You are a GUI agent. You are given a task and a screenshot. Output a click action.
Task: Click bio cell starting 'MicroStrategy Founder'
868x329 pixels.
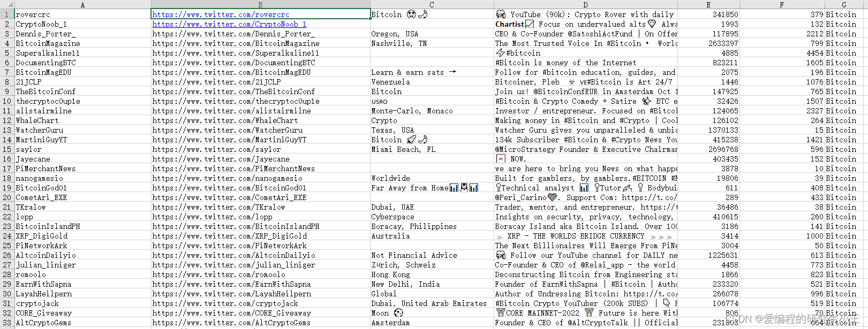[x=585, y=149]
